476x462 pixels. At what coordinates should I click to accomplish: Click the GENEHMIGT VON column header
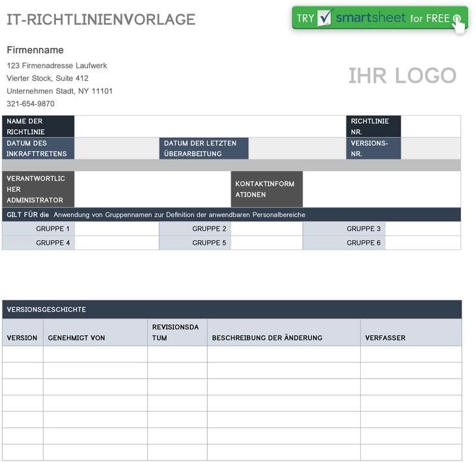[x=95, y=332]
